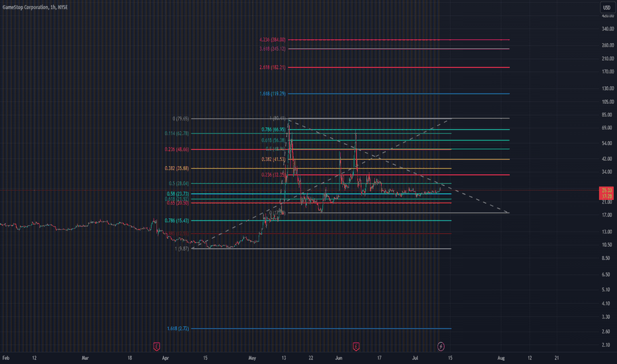The image size is (617, 364).
Task: Open the USD currency selector
Action: pos(607,7)
